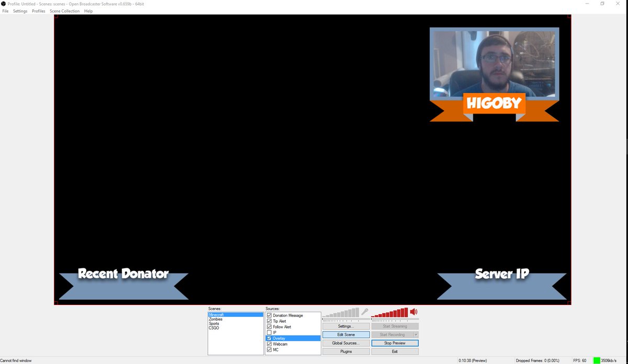This screenshot has width=628, height=364.
Task: Adjust the desktop audio volume meter
Action: tap(389, 313)
